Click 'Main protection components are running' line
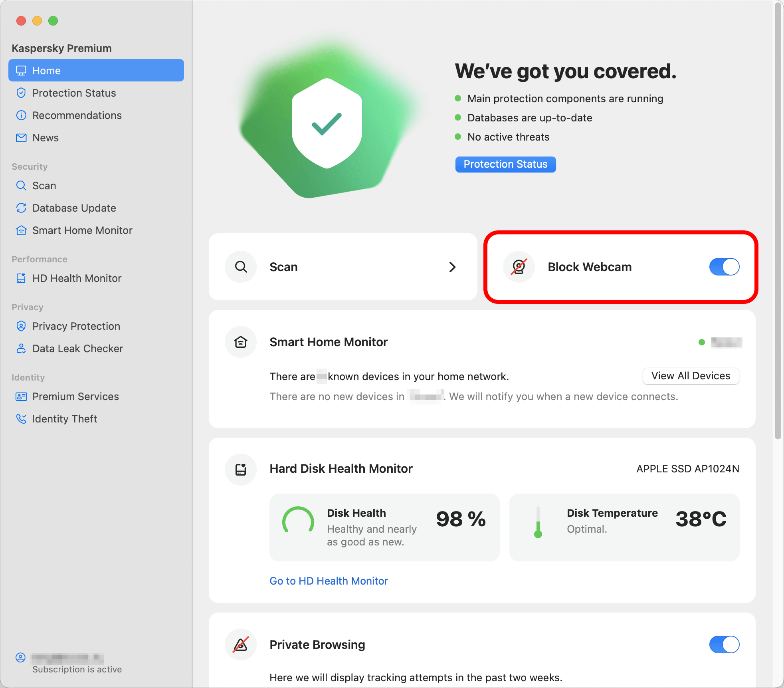784x688 pixels. (565, 99)
